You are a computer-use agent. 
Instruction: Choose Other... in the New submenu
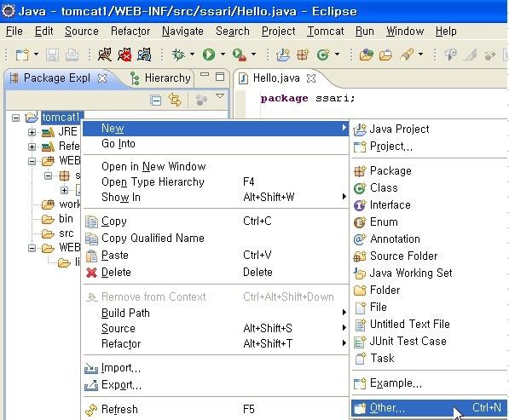click(x=429, y=408)
